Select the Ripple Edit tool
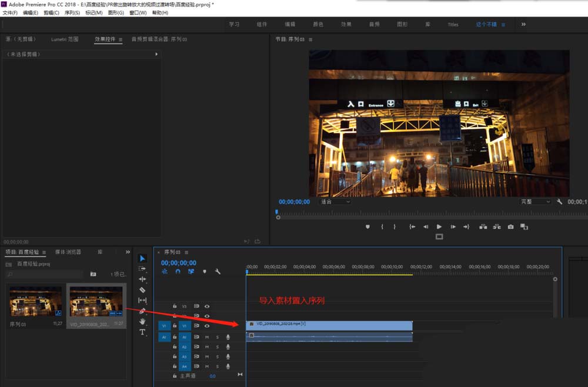The image size is (588, 387). 142,279
